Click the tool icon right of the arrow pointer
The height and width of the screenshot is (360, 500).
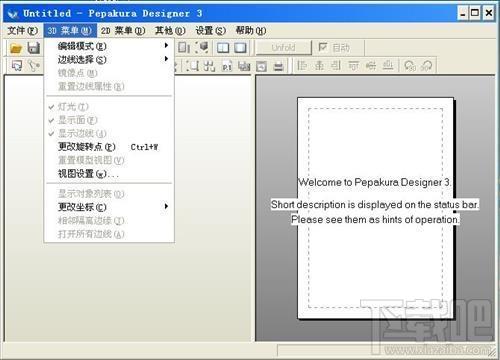34,65
